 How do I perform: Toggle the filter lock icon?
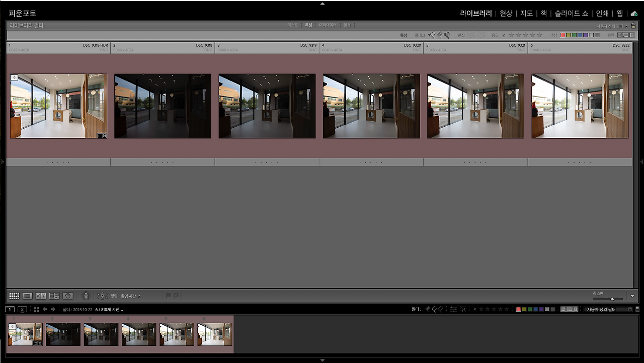tap(633, 25)
